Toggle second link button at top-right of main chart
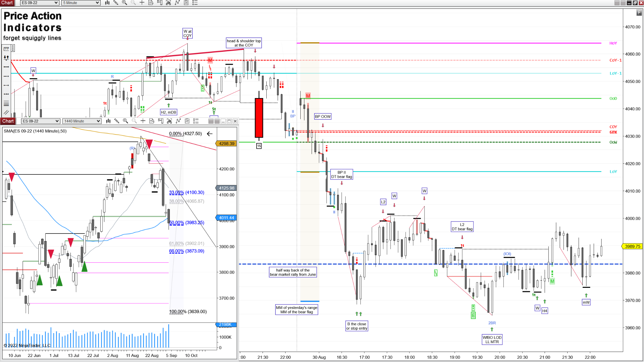 (623, 3)
